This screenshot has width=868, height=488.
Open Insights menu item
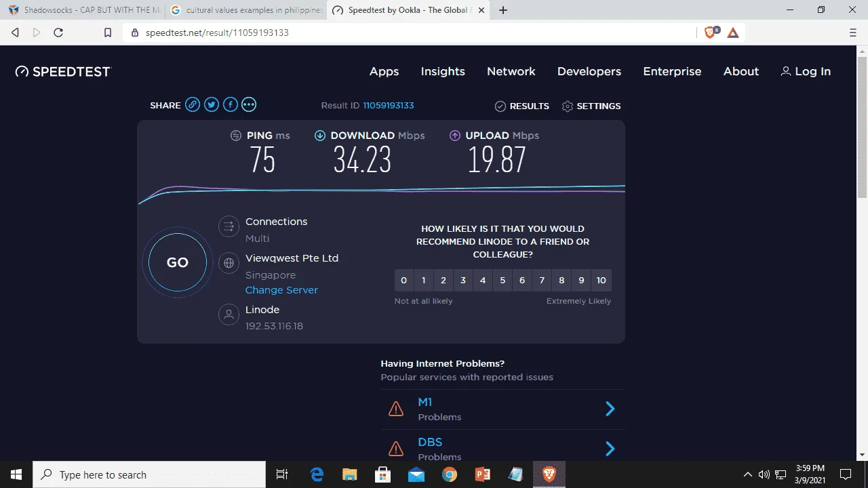tap(443, 71)
